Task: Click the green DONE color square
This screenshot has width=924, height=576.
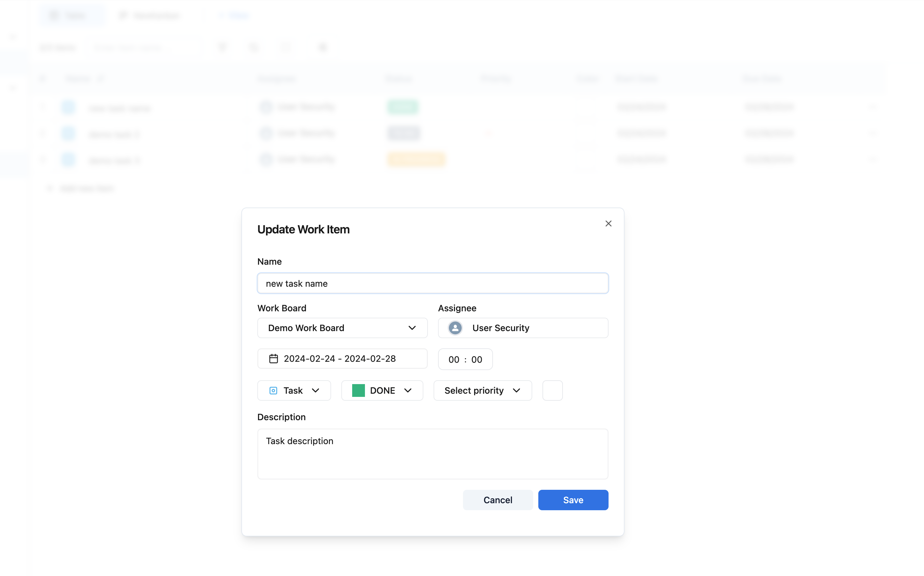Action: coord(358,390)
